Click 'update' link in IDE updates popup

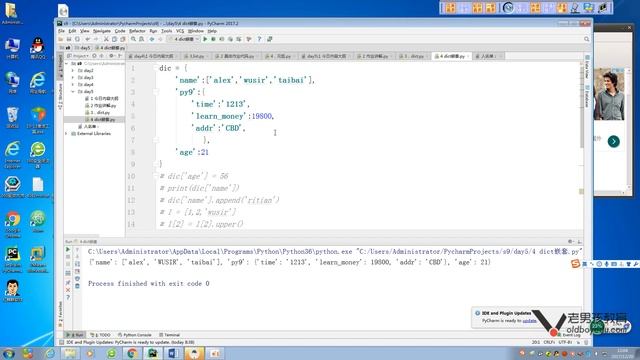(x=529, y=321)
